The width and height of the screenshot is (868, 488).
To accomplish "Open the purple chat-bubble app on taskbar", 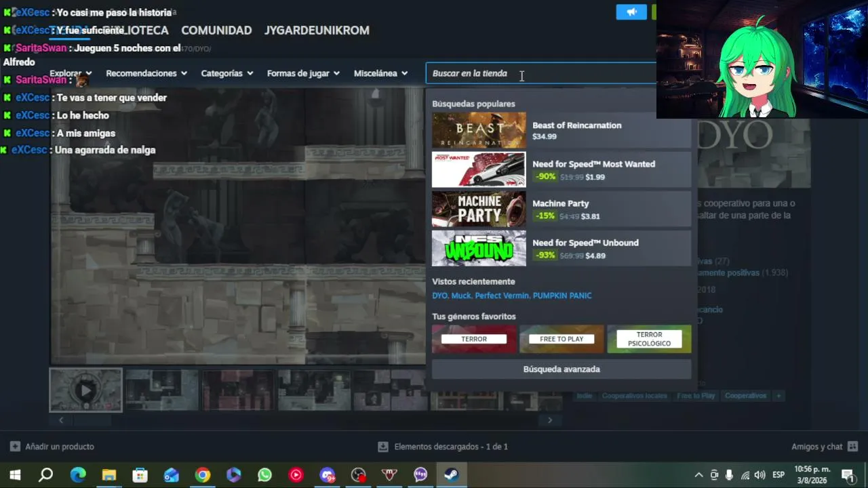I will pos(421,475).
